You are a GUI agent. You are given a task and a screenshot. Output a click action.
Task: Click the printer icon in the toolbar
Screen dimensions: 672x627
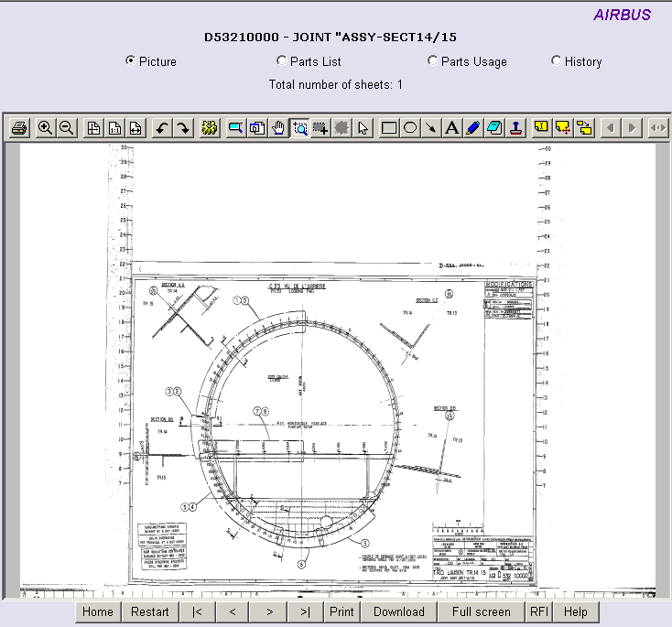click(x=19, y=128)
